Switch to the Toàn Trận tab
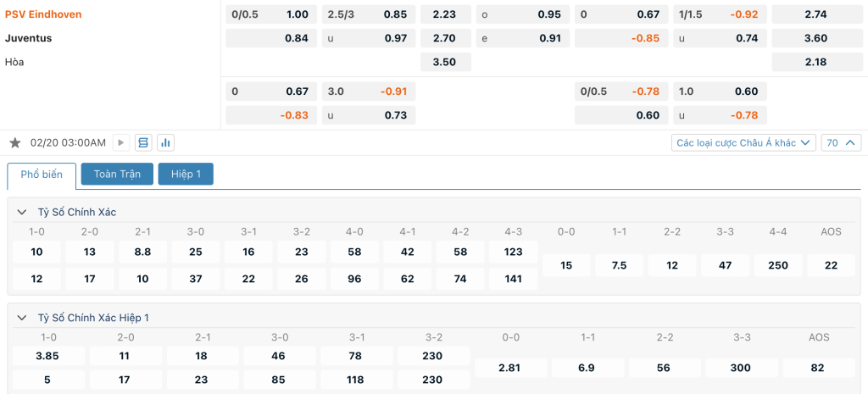The image size is (868, 394). click(117, 175)
